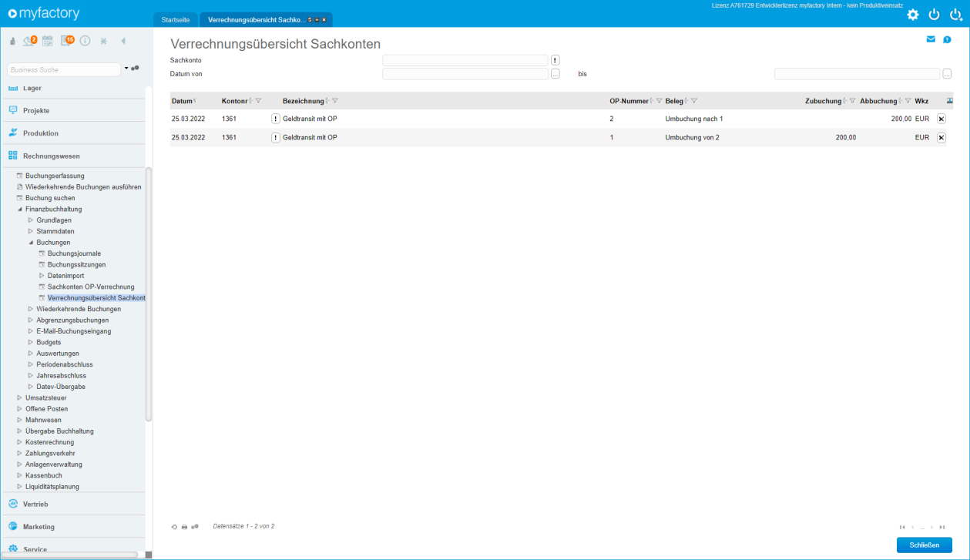This screenshot has width=970, height=560.
Task: Open date picker next to Datum von
Action: pos(555,74)
